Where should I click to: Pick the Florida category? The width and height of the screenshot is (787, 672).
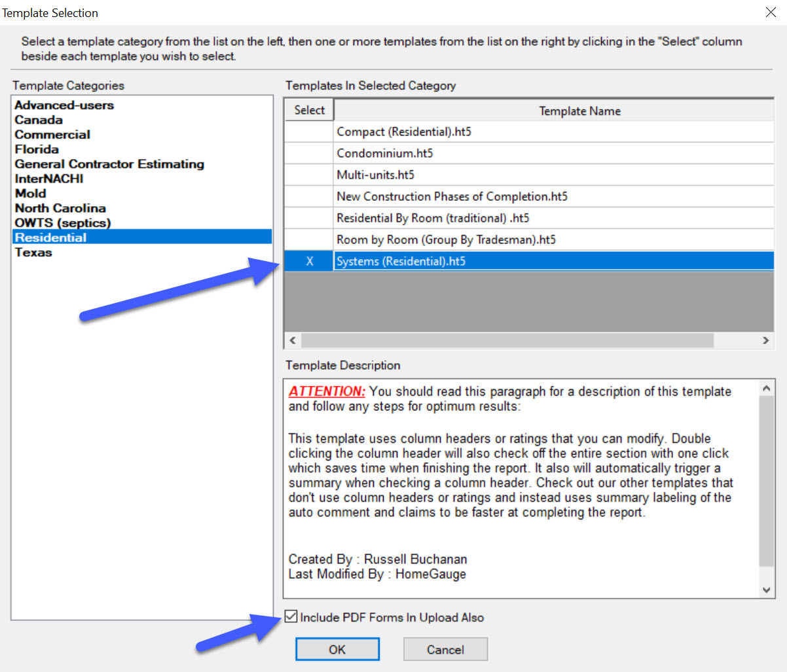37,149
